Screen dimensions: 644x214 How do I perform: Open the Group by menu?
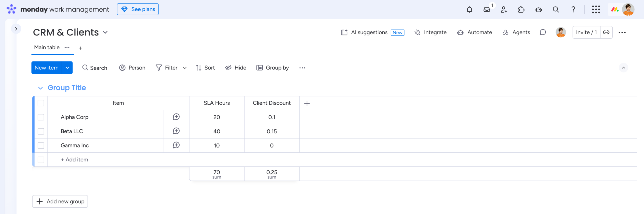point(272,68)
